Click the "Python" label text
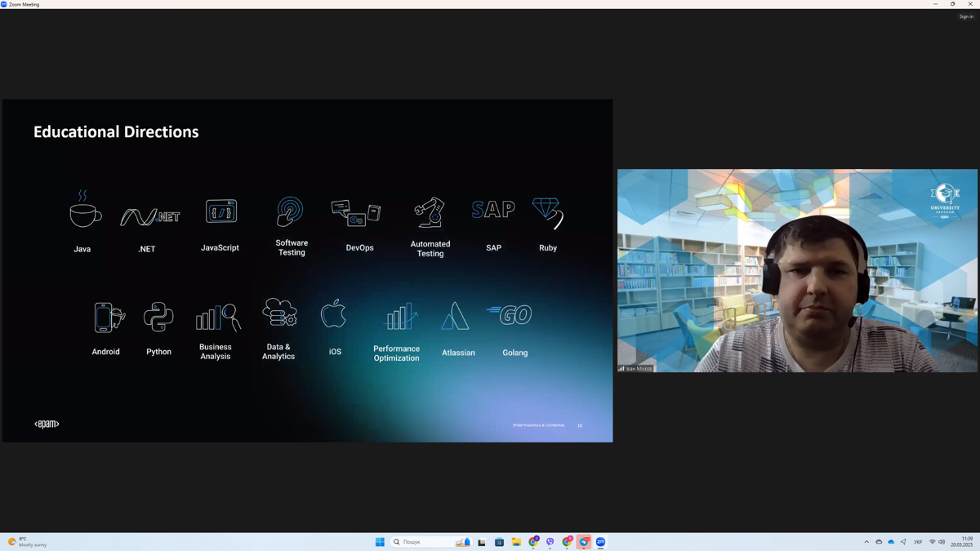The width and height of the screenshot is (980, 551). click(x=158, y=352)
